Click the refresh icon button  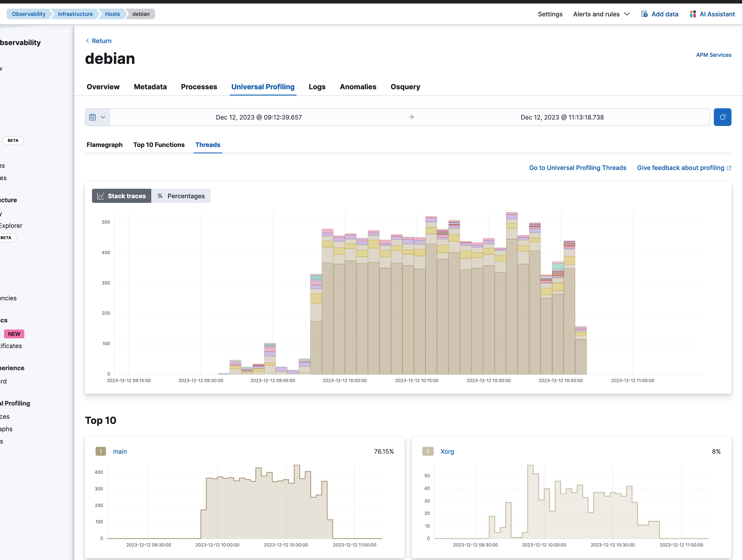click(722, 117)
